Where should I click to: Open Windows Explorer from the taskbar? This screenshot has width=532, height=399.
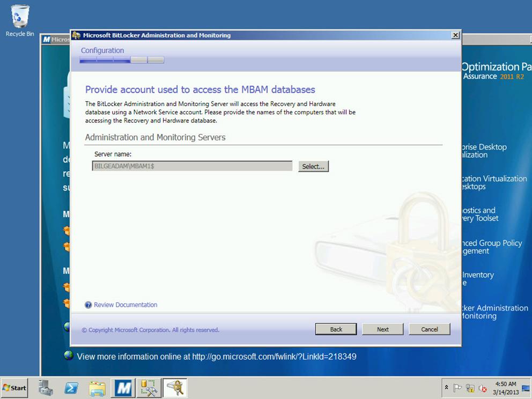pos(97,388)
